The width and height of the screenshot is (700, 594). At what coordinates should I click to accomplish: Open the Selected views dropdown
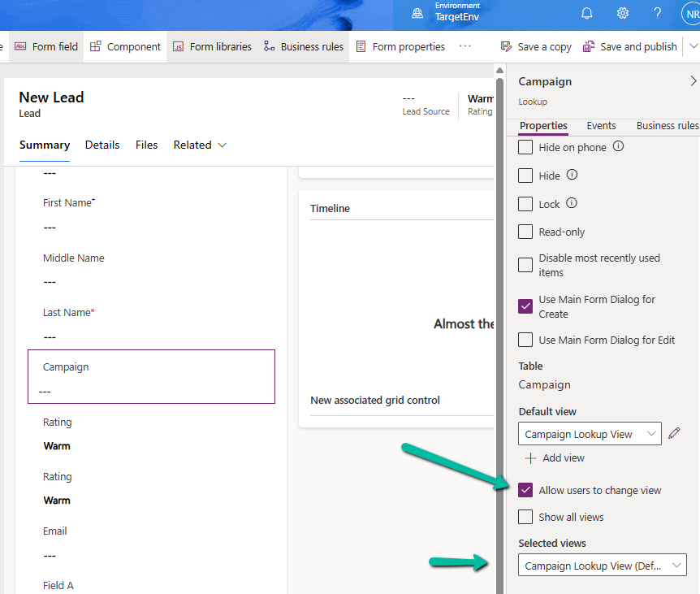click(602, 565)
